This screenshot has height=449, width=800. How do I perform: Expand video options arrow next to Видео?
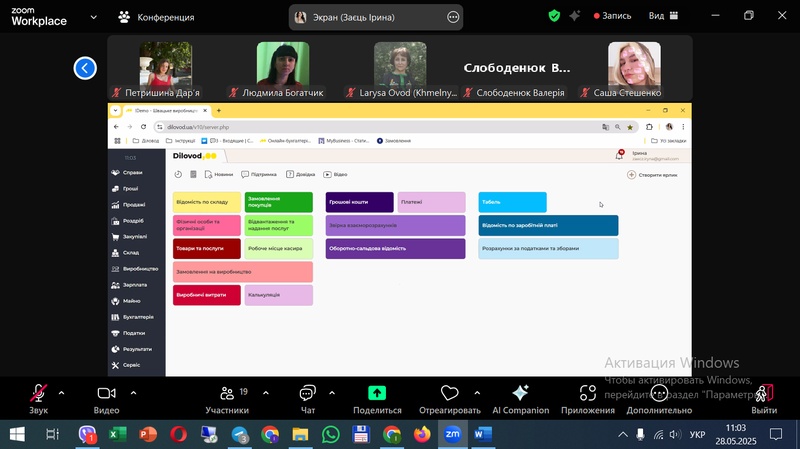[x=133, y=393]
